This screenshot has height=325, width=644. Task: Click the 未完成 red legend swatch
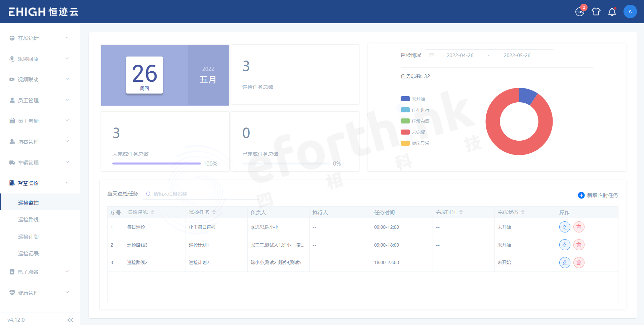(405, 132)
